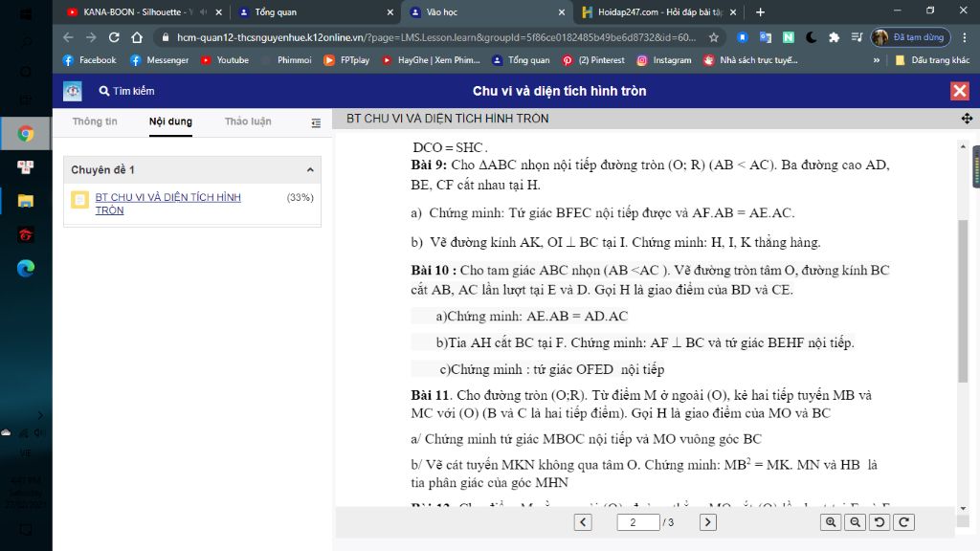Open the Facebook bookmark

89,60
